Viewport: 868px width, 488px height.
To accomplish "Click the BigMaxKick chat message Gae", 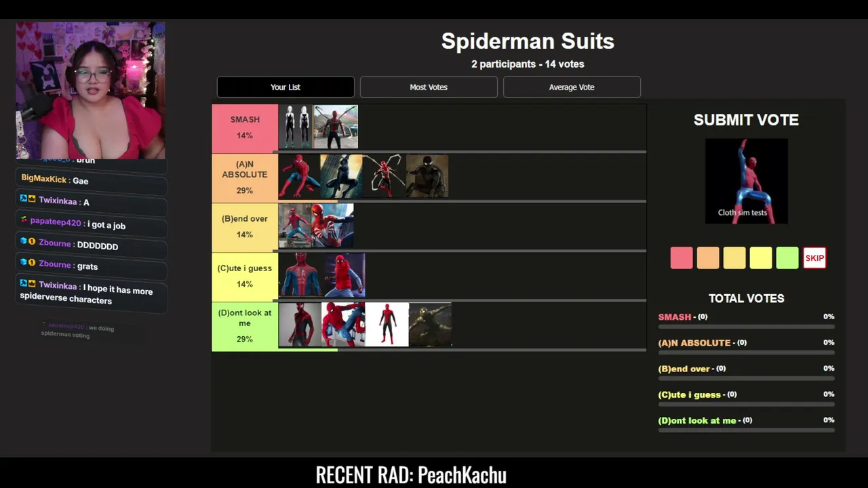I will coord(92,180).
